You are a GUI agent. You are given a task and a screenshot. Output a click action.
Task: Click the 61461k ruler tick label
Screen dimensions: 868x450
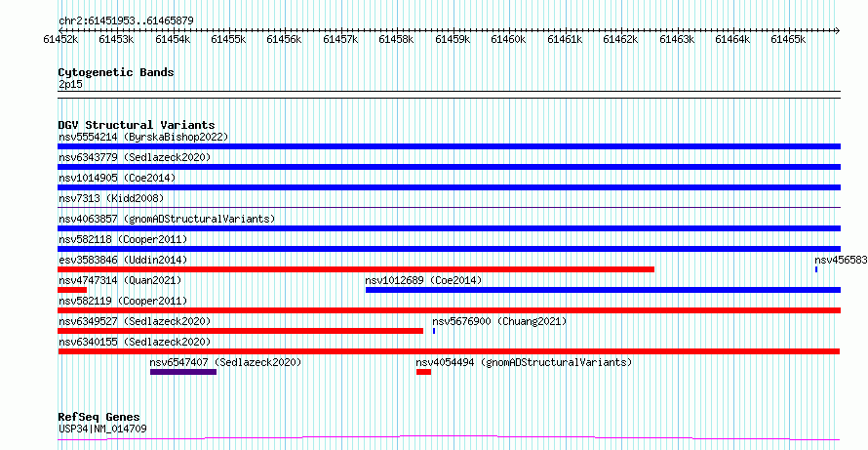coord(564,39)
